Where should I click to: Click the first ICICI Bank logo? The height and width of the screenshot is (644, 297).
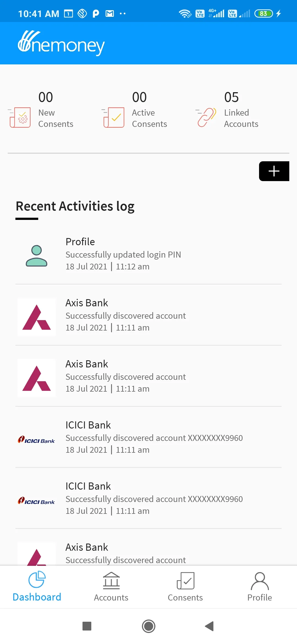pyautogui.click(x=37, y=440)
